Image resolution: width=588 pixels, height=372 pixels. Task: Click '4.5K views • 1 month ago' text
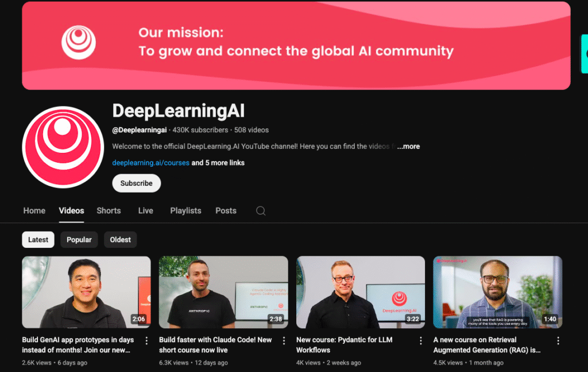coord(469,363)
